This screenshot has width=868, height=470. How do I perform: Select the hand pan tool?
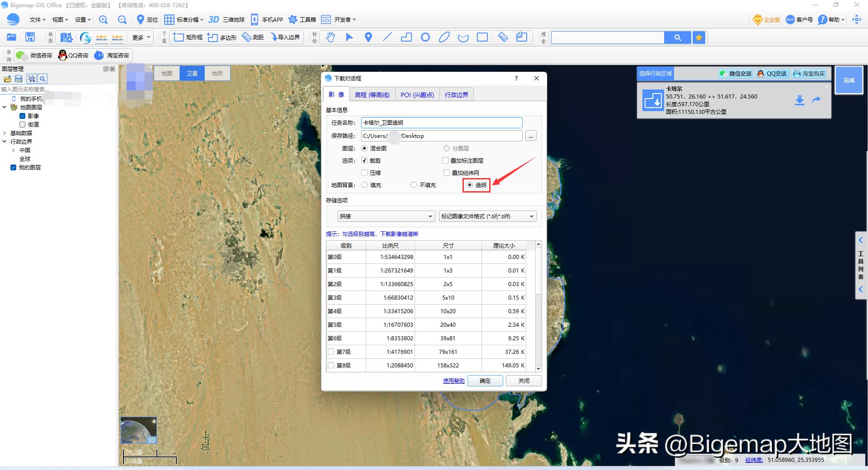click(x=330, y=38)
